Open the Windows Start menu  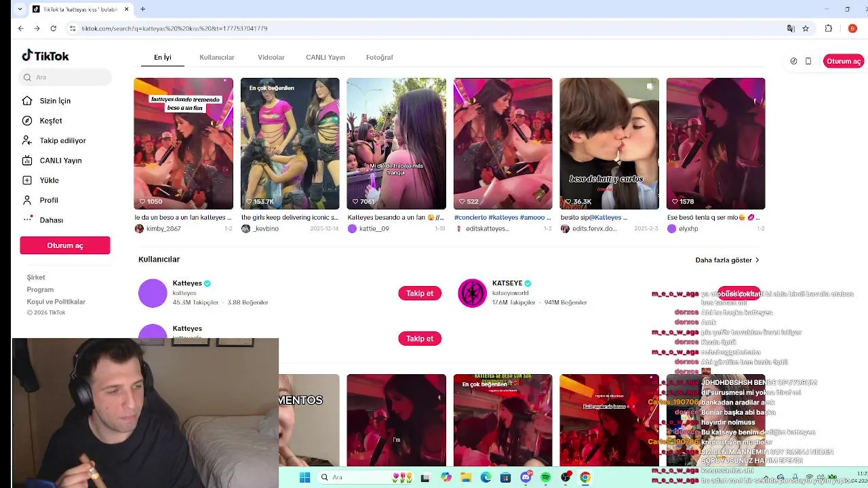pyautogui.click(x=304, y=477)
